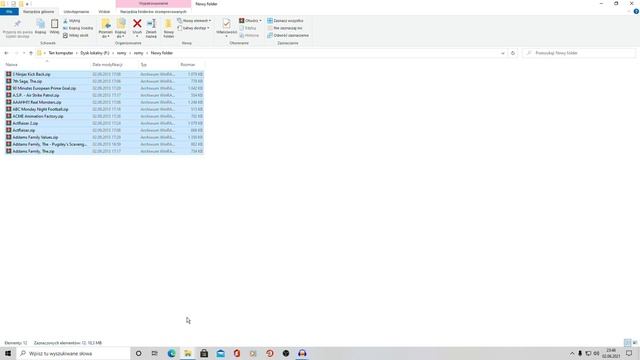640x360 pixels.
Task: Open the Plik (file) blue tab
Action: pyautogui.click(x=9, y=12)
